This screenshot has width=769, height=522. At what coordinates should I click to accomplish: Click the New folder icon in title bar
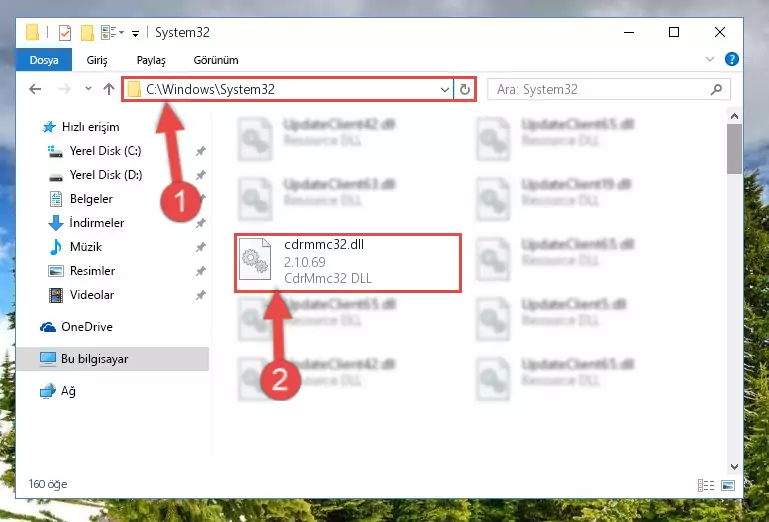pyautogui.click(x=87, y=33)
